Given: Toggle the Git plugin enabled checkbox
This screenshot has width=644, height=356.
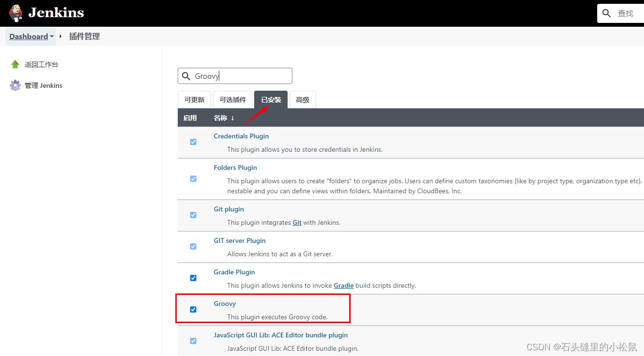Looking at the screenshot, I should tap(193, 215).
